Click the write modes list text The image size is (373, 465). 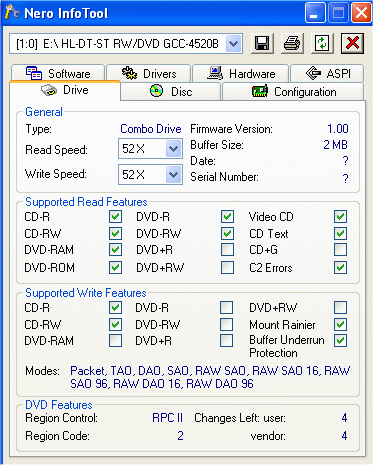[x=210, y=377]
